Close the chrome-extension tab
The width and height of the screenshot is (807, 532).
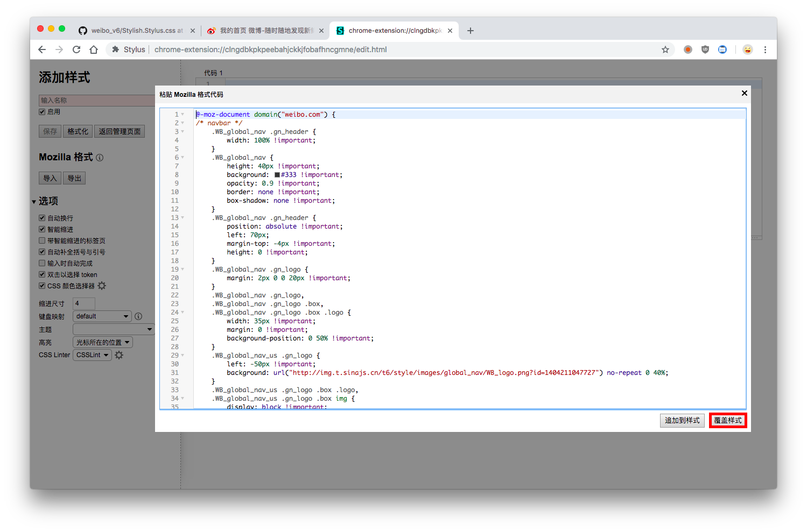450,31
